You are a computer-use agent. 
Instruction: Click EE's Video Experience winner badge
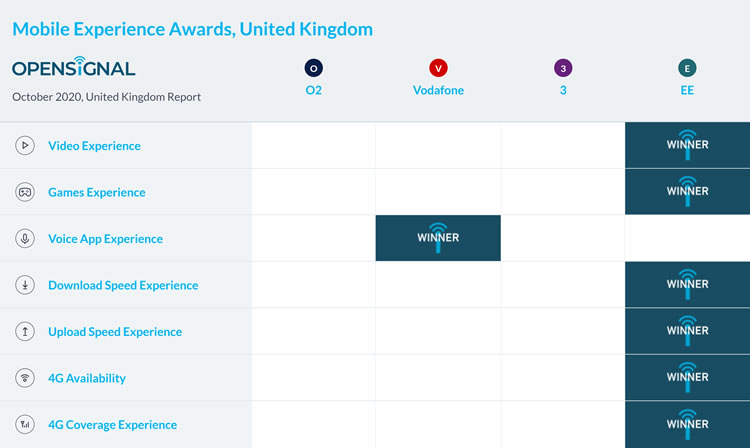[687, 145]
